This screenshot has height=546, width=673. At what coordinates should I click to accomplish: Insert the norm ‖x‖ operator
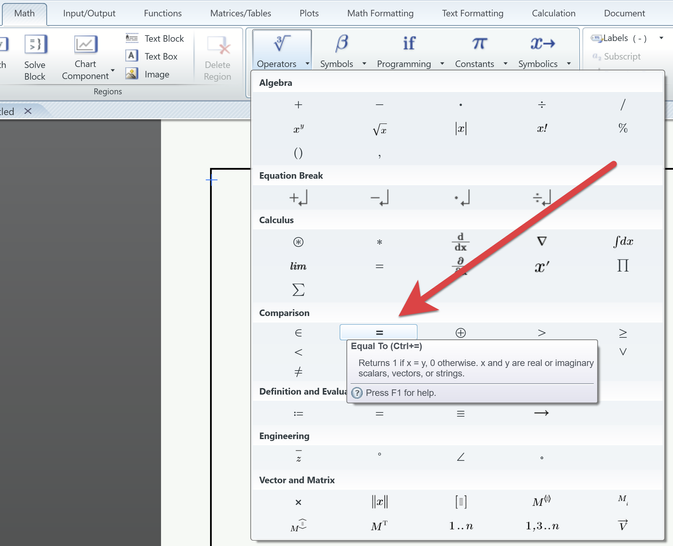(380, 501)
